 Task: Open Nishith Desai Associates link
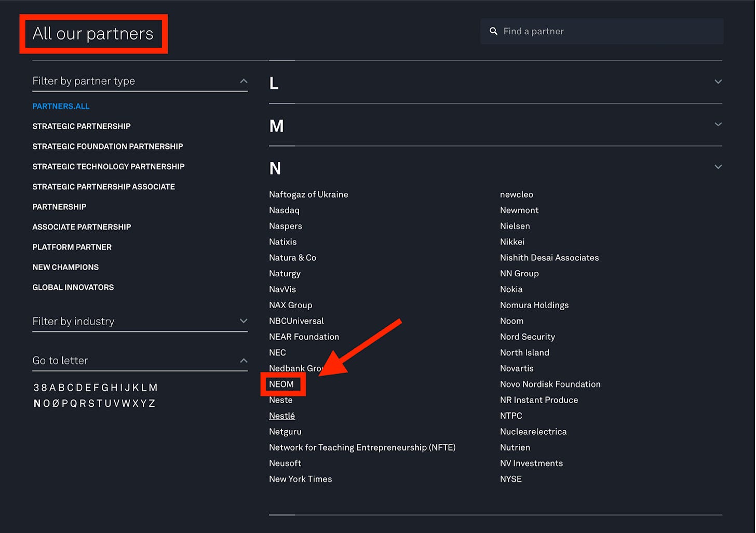(549, 258)
